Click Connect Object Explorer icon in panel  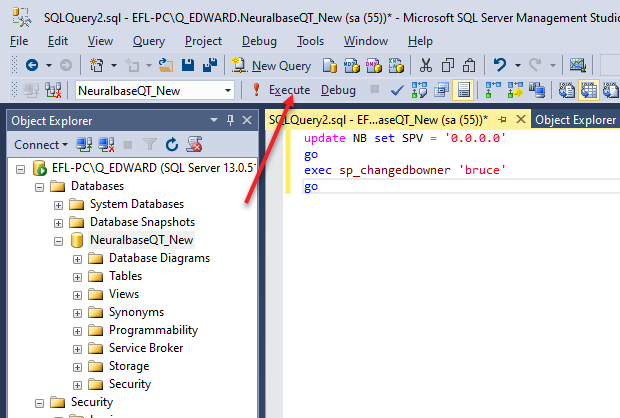point(84,145)
